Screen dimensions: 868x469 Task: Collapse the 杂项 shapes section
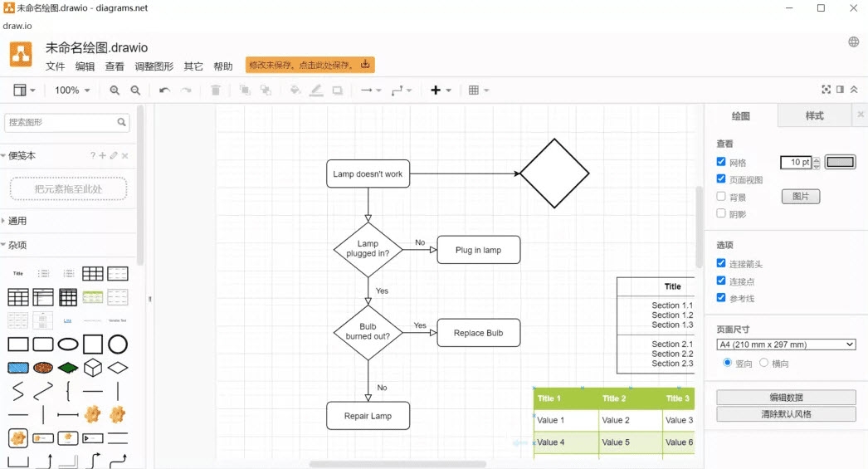[x=17, y=246]
